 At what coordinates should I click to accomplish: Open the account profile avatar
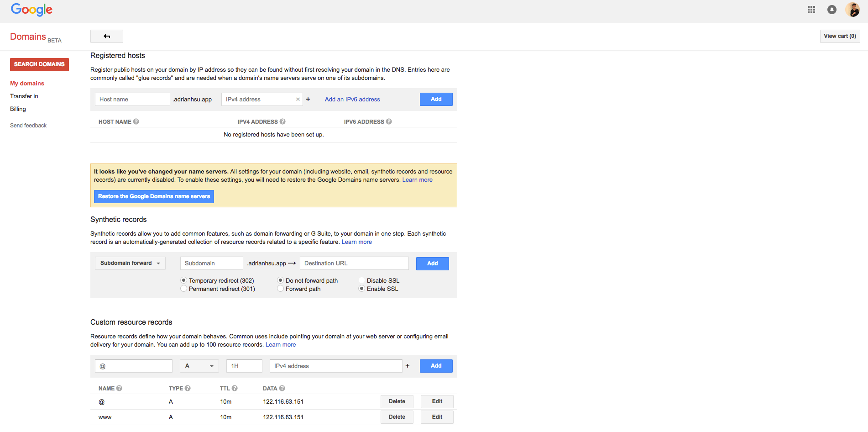coord(852,10)
